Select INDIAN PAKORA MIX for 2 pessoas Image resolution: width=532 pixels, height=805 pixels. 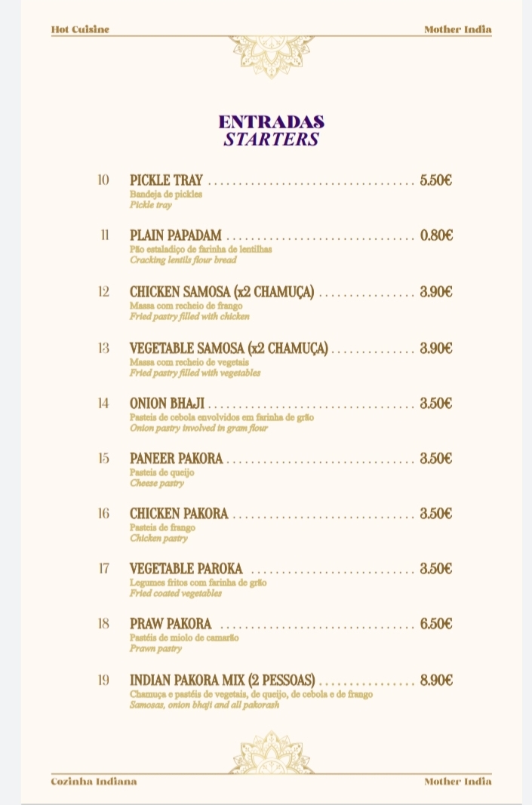[x=222, y=680]
